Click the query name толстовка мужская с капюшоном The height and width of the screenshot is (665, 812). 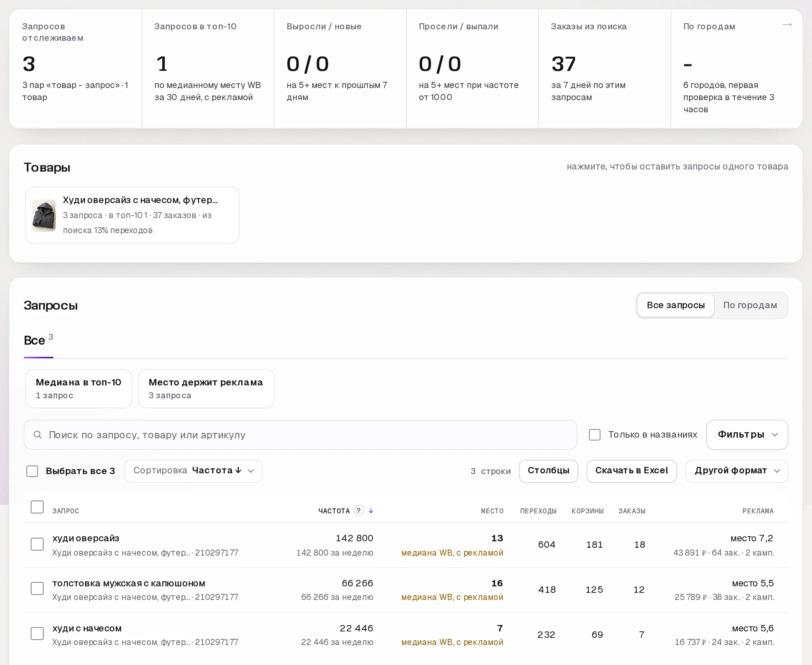[129, 583]
